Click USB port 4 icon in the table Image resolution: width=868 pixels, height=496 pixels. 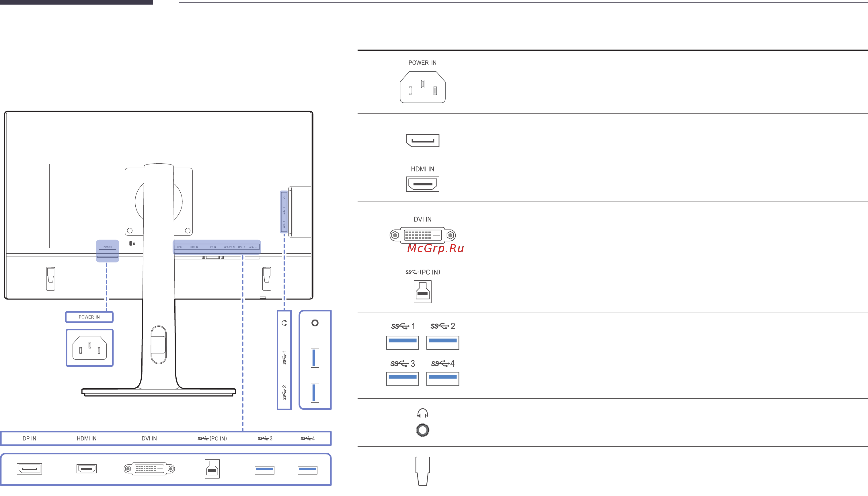pyautogui.click(x=442, y=379)
